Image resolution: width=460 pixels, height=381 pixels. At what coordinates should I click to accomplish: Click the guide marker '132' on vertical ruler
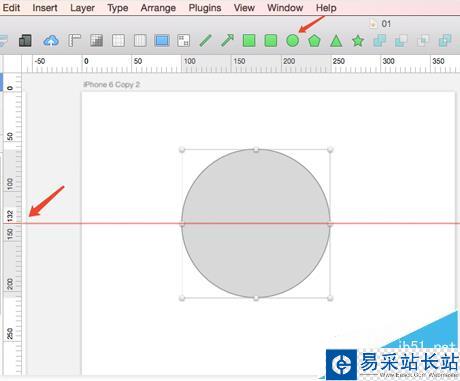[x=10, y=216]
